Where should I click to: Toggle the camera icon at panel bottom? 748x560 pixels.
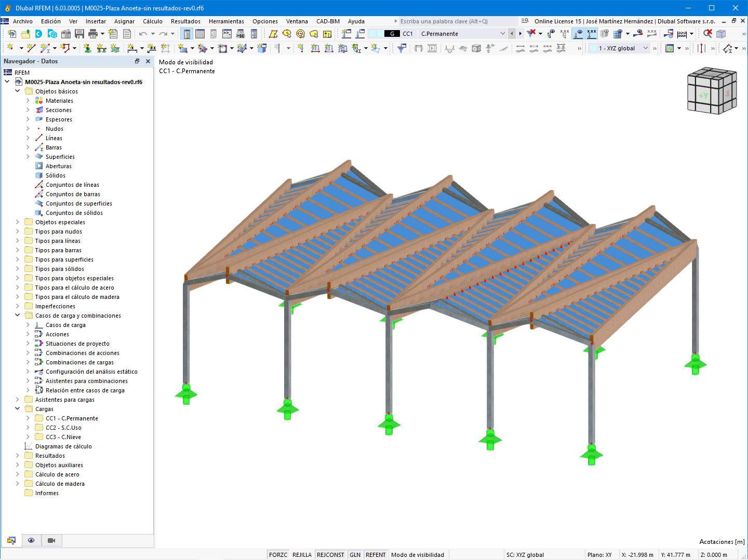point(51,540)
